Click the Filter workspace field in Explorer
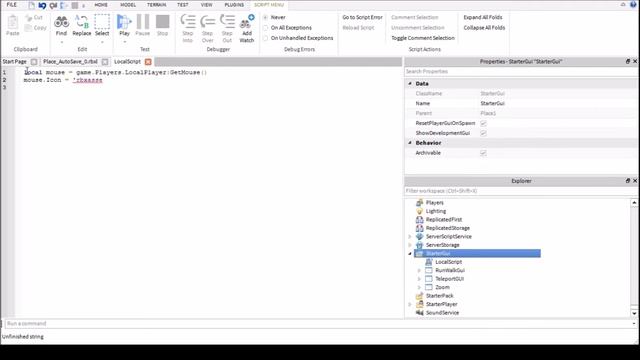 [521, 191]
